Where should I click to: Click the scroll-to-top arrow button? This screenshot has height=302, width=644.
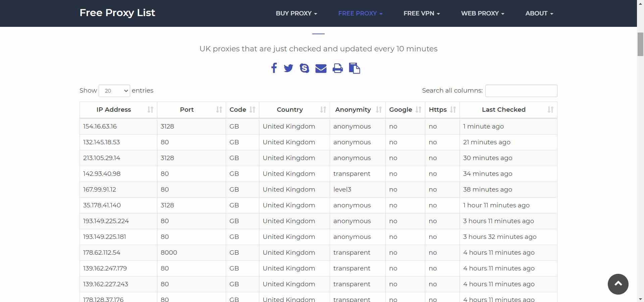click(x=618, y=284)
